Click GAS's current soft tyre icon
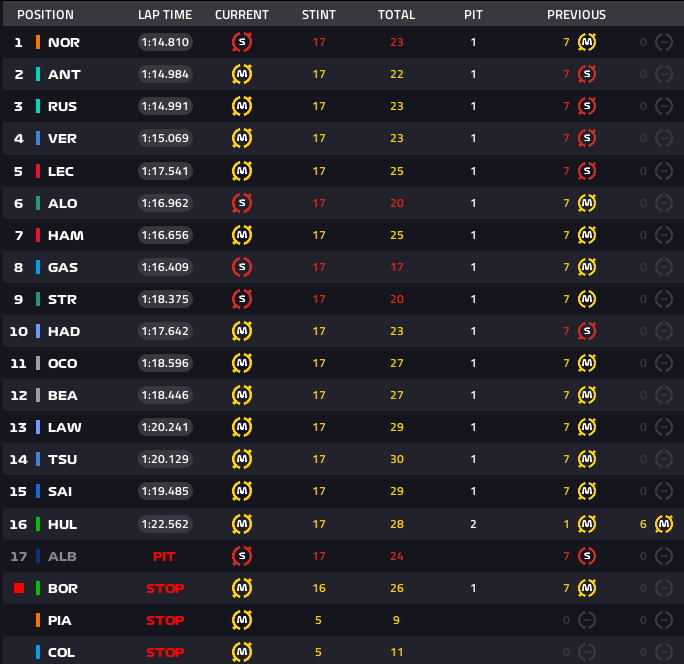The image size is (684, 664). pos(241,267)
